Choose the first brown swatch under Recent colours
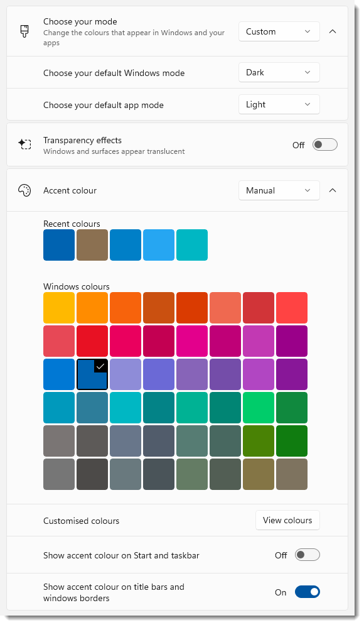364x625 pixels. [92, 245]
